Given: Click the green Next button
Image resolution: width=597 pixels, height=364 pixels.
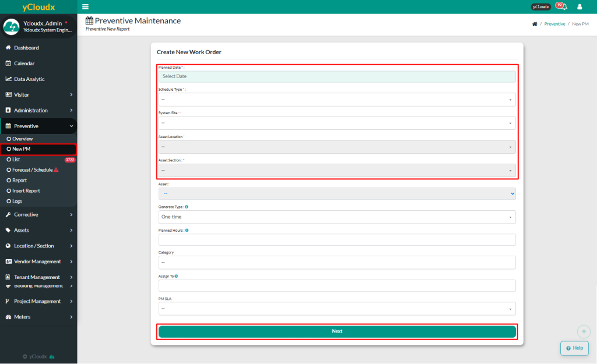Looking at the screenshot, I should click(x=337, y=331).
